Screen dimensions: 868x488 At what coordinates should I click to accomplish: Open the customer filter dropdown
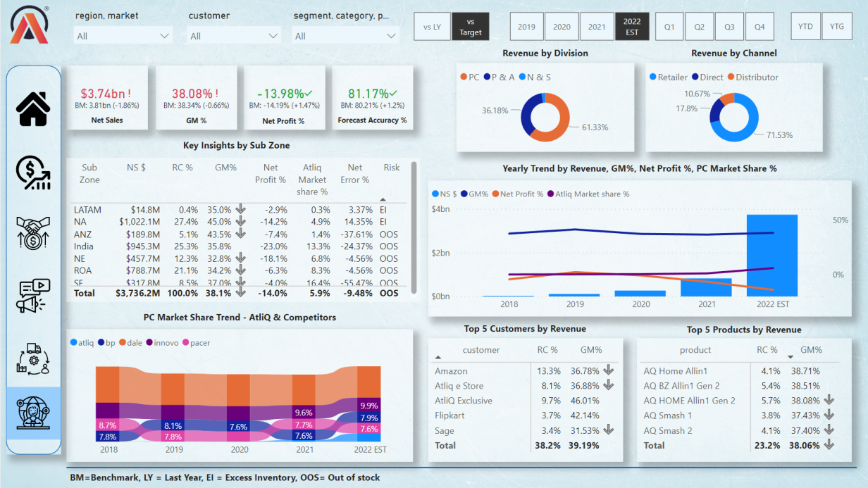click(235, 36)
